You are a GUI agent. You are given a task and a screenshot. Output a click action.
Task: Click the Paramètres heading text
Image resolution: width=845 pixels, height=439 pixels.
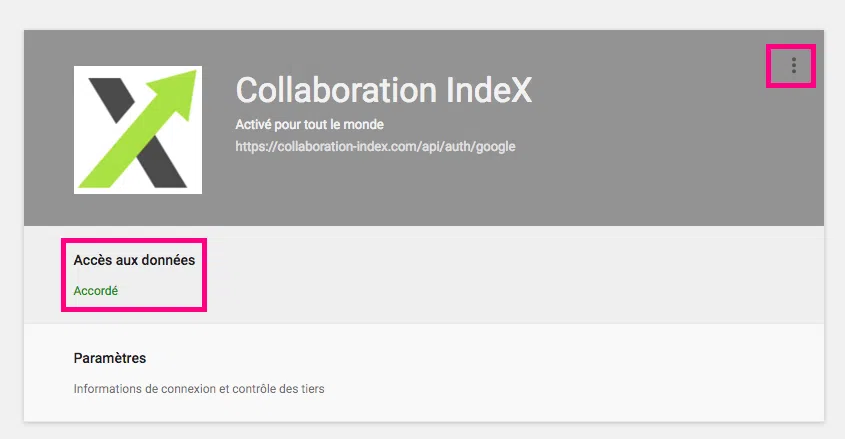click(x=110, y=358)
